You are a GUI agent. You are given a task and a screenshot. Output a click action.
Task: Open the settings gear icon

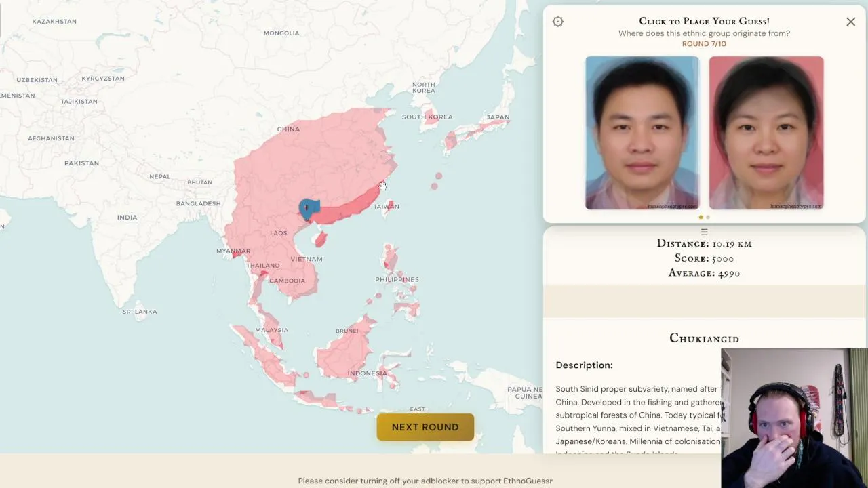click(x=558, y=22)
